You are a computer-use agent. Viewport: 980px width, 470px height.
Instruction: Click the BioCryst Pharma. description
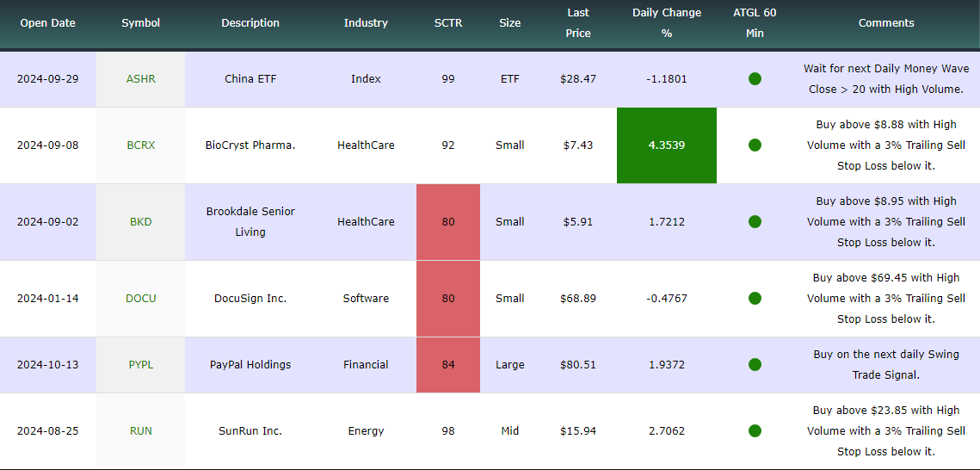pos(250,145)
